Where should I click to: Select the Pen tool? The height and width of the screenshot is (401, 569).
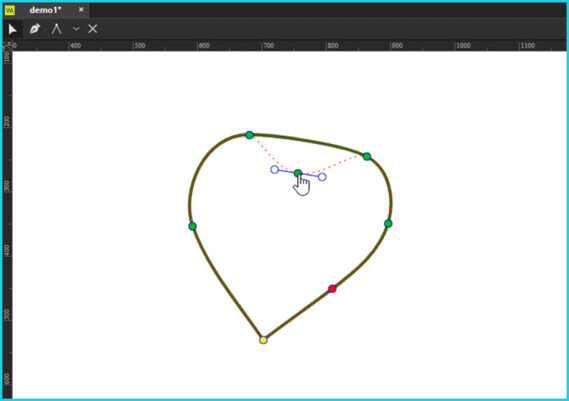click(35, 29)
